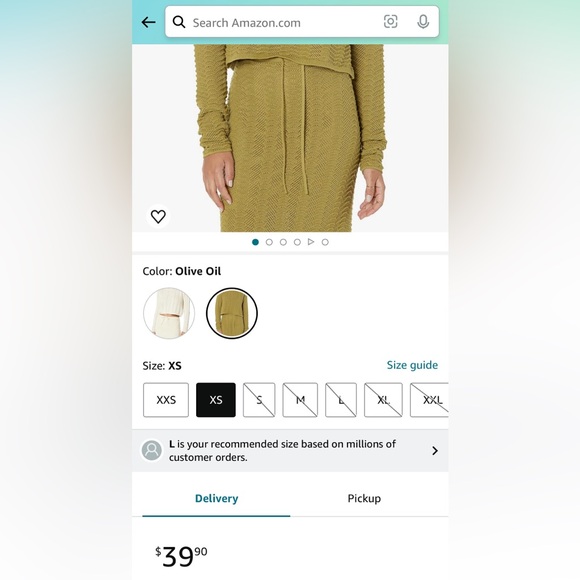The width and height of the screenshot is (580, 580).
Task: Open camera lens search icon
Action: coord(391,21)
